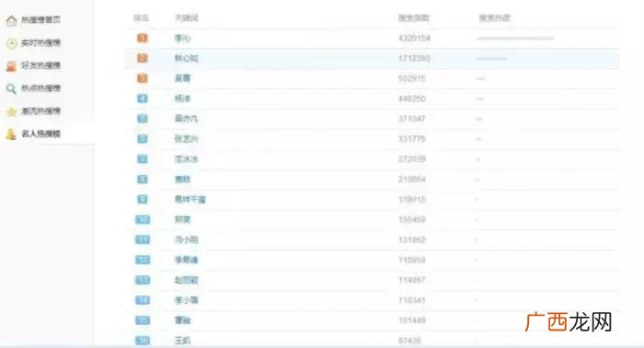
Task: Click the longest heat bar in the top row
Action: (x=515, y=39)
